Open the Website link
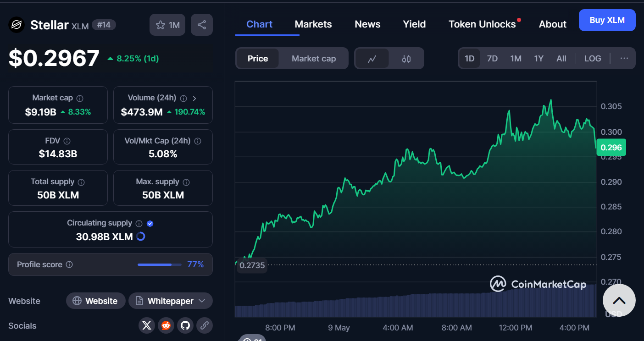The height and width of the screenshot is (341, 644). (95, 301)
